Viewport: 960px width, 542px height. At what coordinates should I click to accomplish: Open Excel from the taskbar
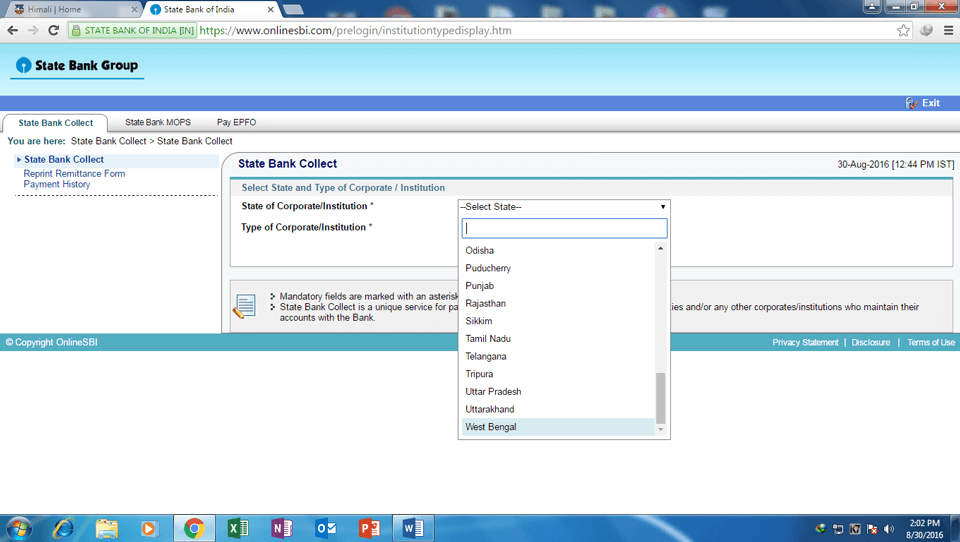tap(238, 528)
